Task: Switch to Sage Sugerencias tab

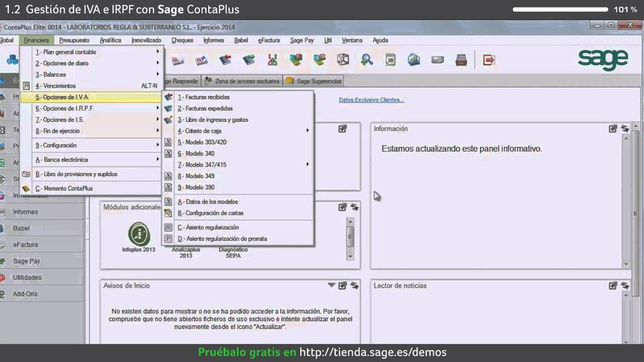Action: click(314, 81)
